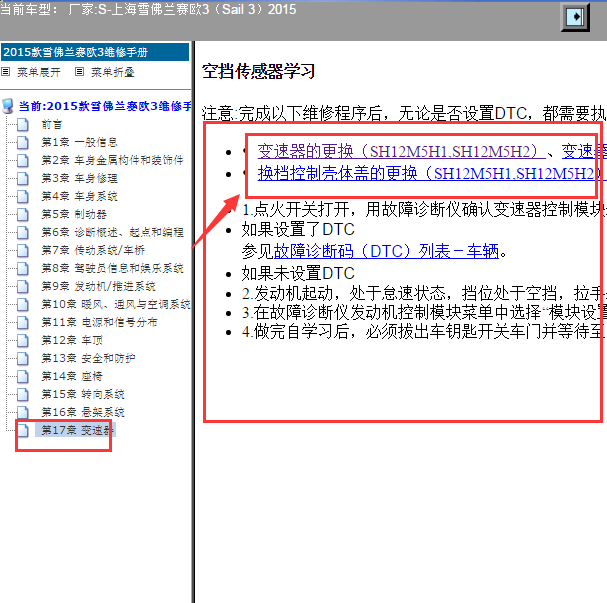
Task: Click the page icon next to 第12章 车顶
Action: click(23, 340)
